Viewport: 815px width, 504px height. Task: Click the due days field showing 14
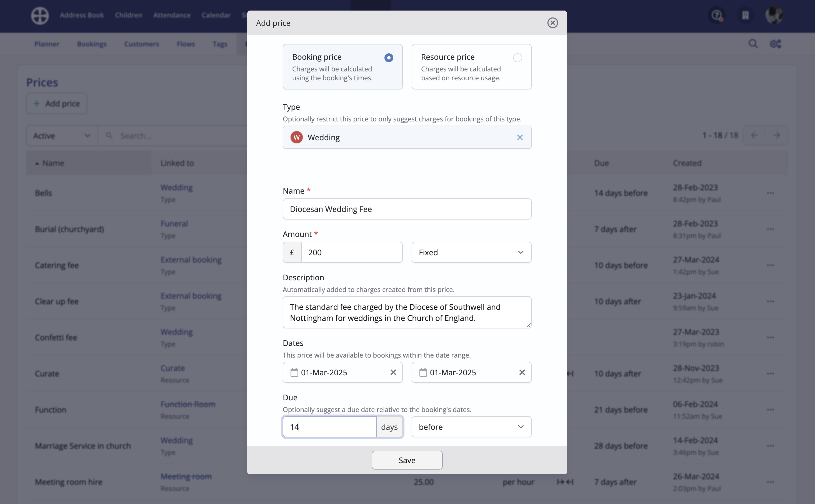[x=329, y=427]
